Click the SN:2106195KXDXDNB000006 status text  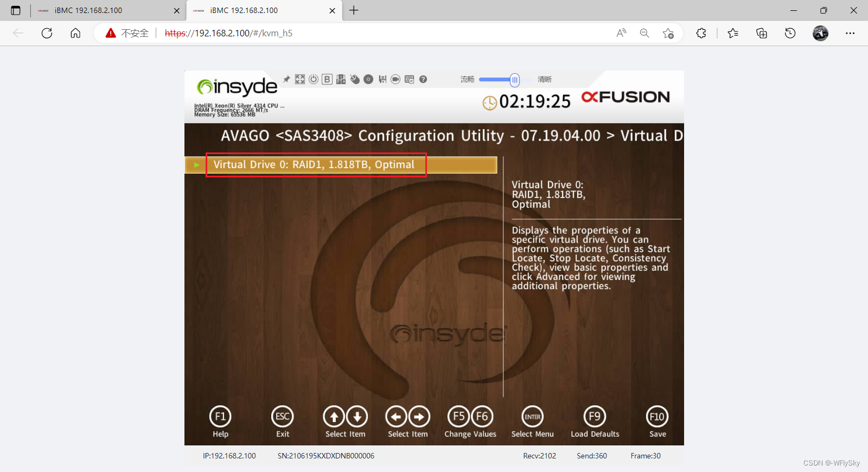coord(326,456)
